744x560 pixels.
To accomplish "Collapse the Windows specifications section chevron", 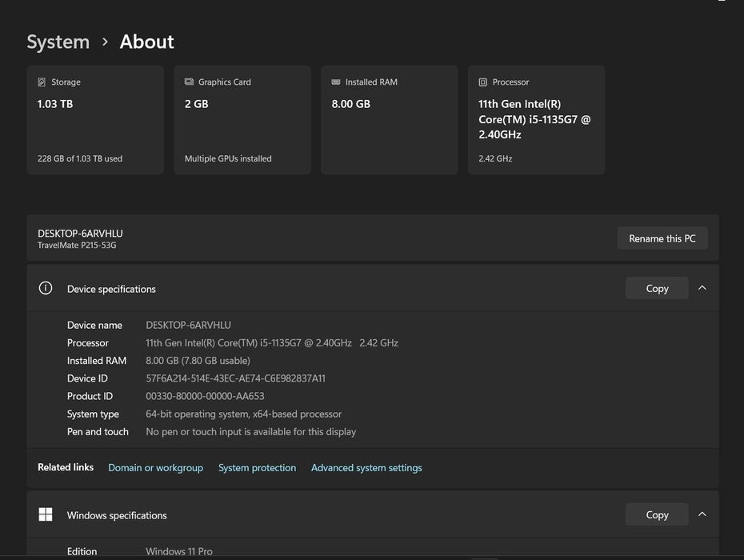I will point(702,515).
